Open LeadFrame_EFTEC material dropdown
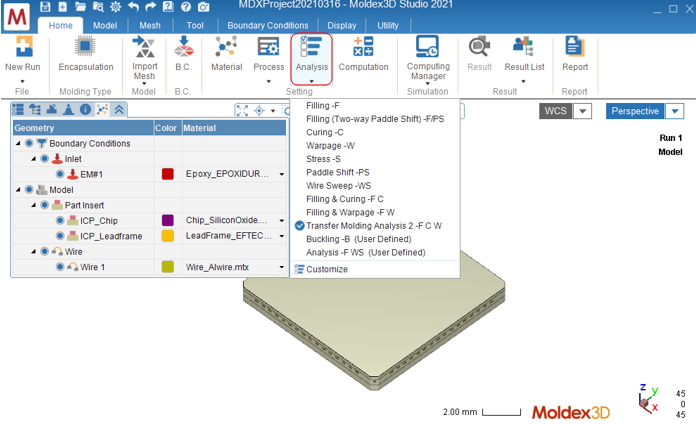 (x=281, y=236)
